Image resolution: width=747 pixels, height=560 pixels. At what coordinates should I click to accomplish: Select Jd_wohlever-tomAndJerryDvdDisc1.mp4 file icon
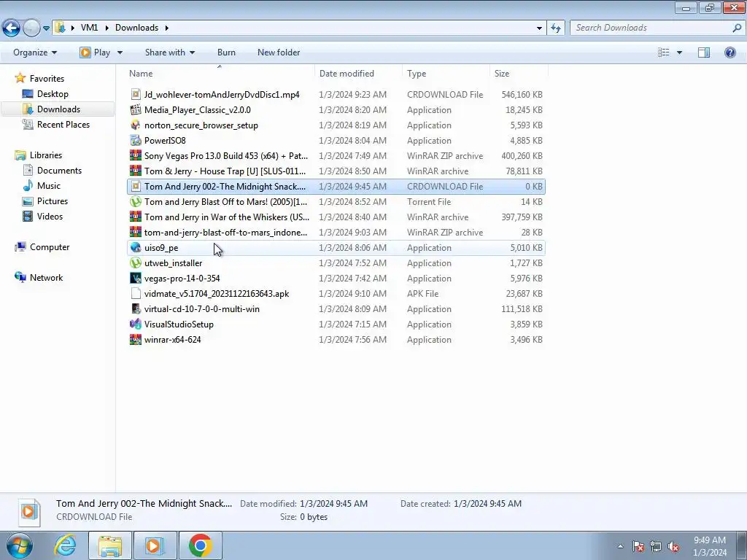click(136, 94)
